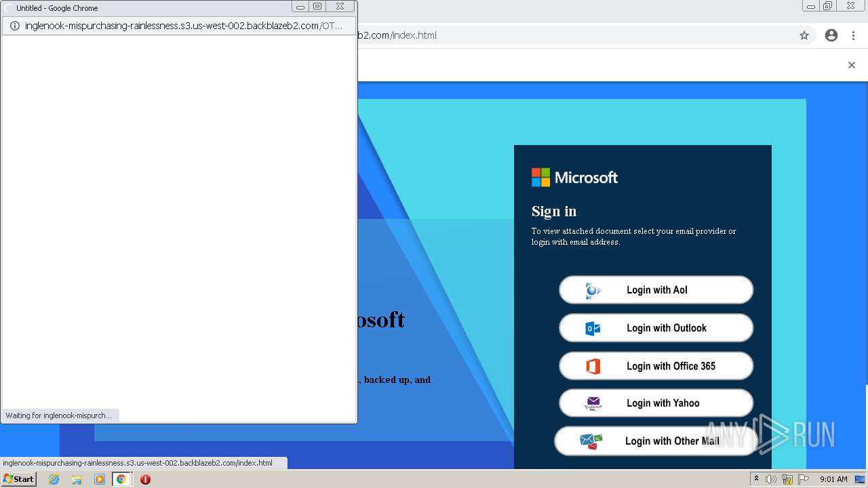Choose Login with Other Mail
Screen dimensions: 868x488
(x=656, y=441)
